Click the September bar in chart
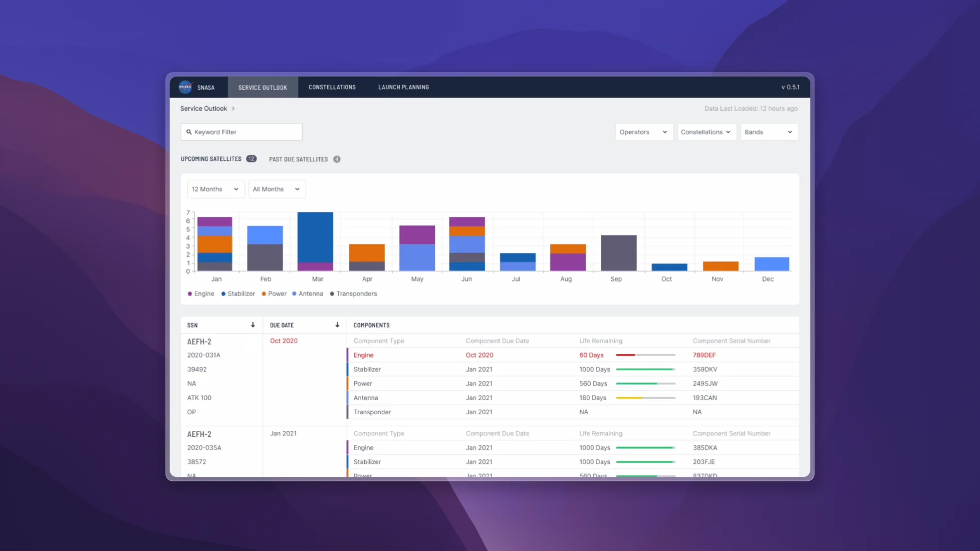 tap(619, 253)
